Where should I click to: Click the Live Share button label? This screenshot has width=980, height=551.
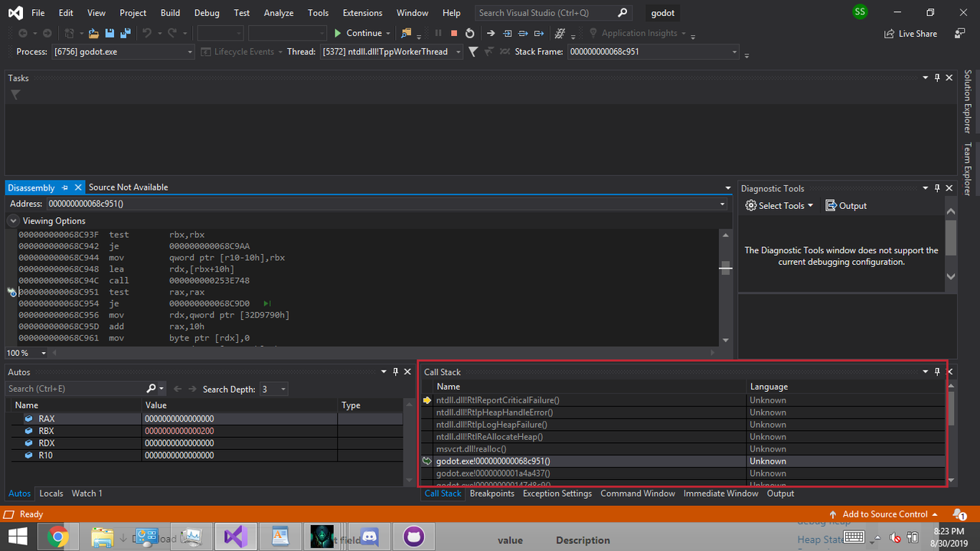(917, 34)
